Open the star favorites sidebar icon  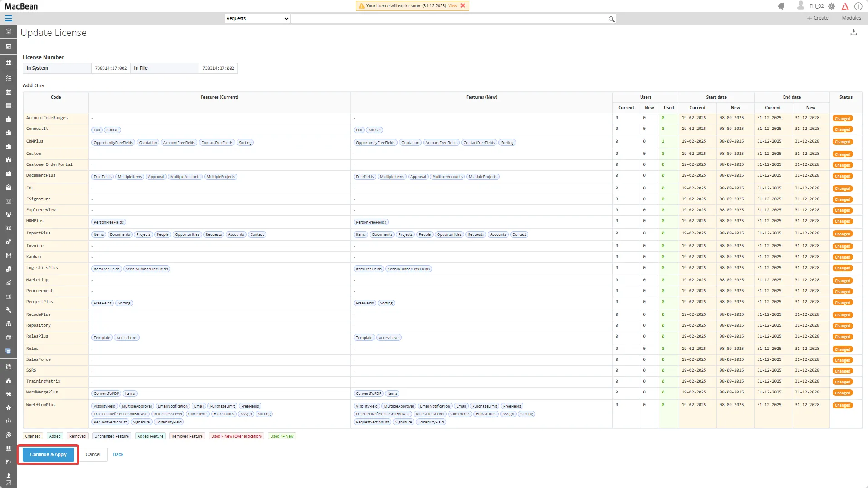click(x=8, y=408)
